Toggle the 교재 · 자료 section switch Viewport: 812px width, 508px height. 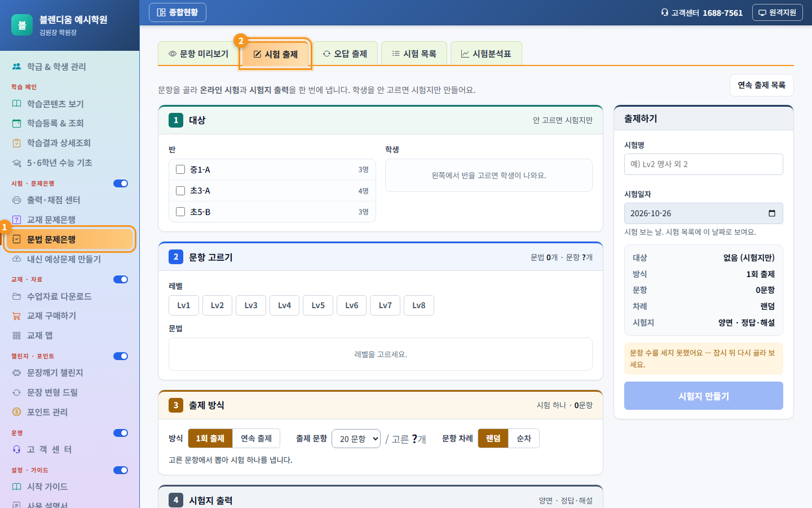pos(121,279)
